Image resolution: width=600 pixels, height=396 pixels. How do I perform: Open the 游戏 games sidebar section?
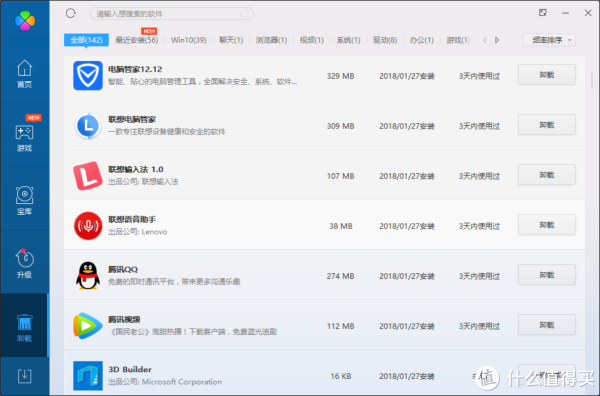pos(24,137)
